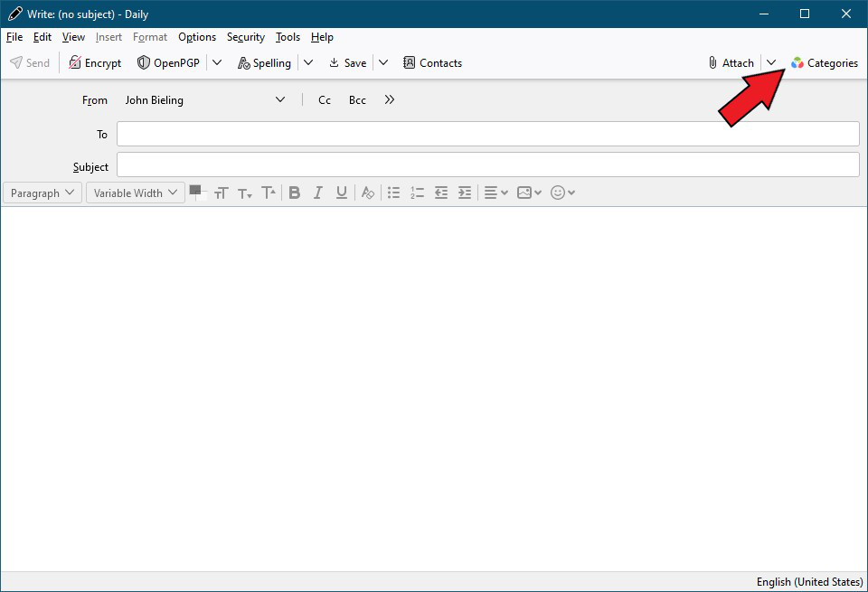Minimize the Write window
Screen dimensions: 868x592
[x=764, y=14]
